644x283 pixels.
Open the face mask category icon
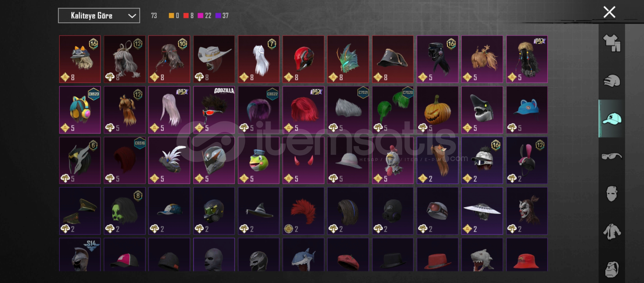612,194
